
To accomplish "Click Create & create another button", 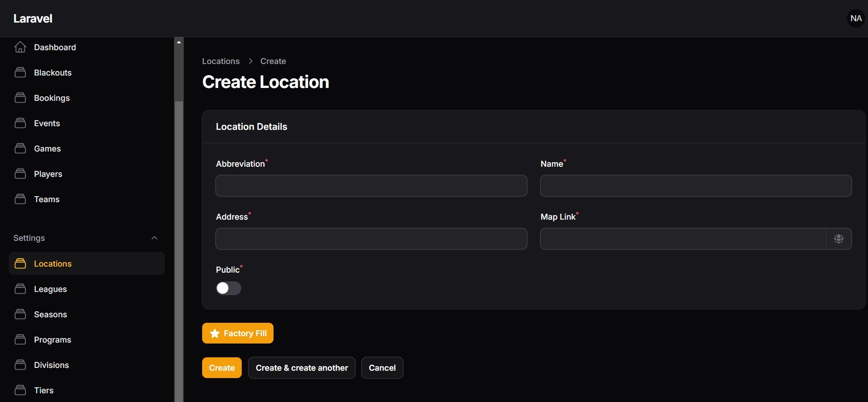I will (x=302, y=368).
